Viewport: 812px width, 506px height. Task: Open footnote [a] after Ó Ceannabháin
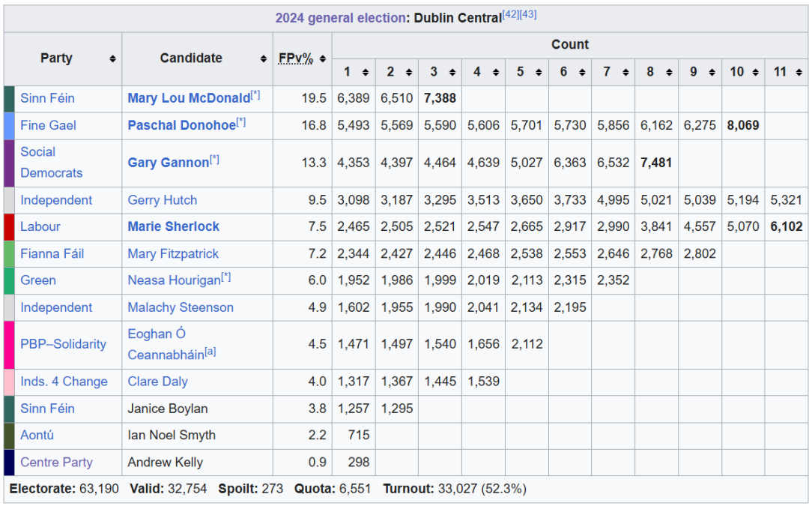point(210,352)
